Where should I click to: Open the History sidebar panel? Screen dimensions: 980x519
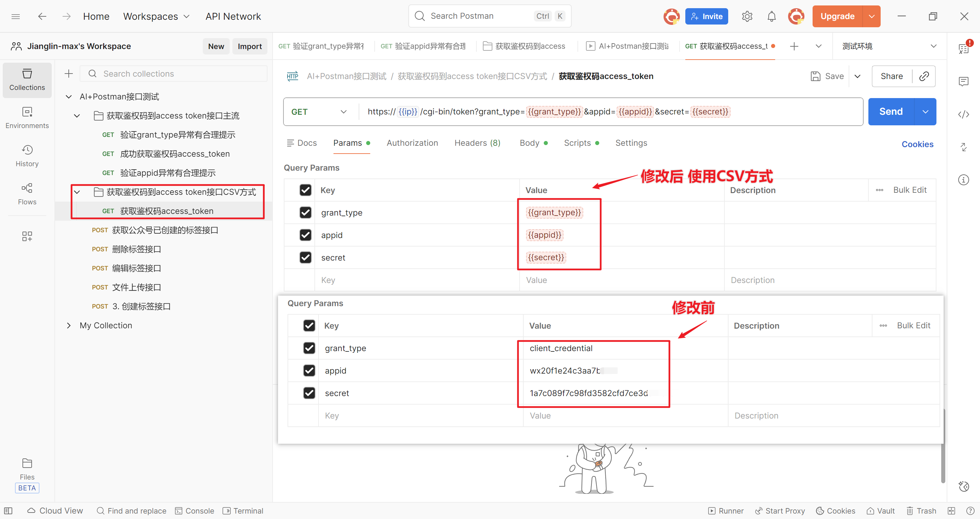(27, 156)
